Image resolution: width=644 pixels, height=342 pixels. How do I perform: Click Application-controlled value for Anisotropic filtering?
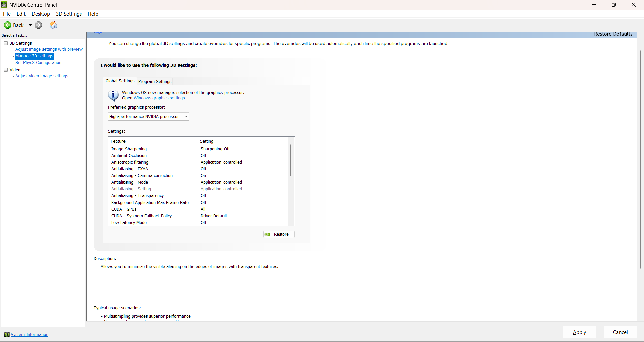[x=221, y=162]
